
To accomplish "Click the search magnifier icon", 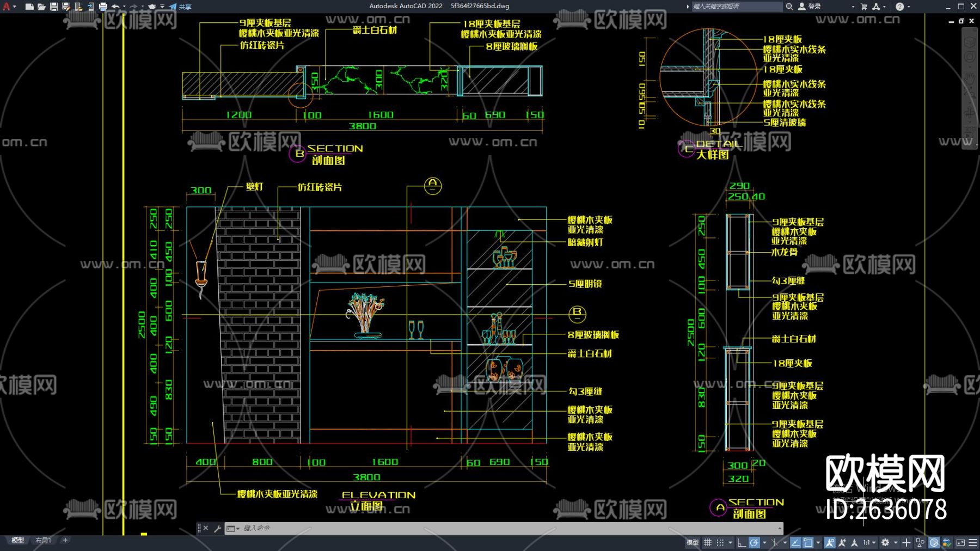I will [789, 7].
